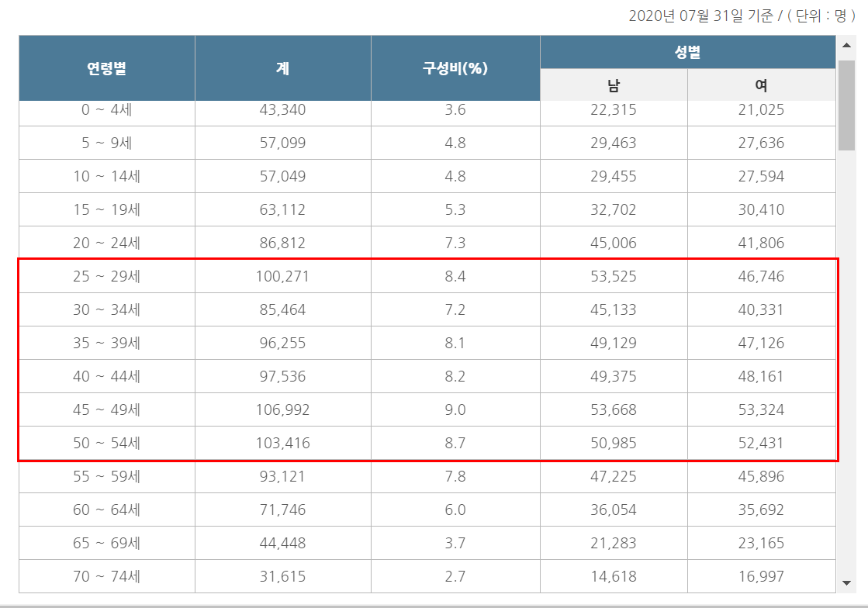Image resolution: width=868 pixels, height=608 pixels.
Task: Click total value 96,255
Action: point(283,343)
